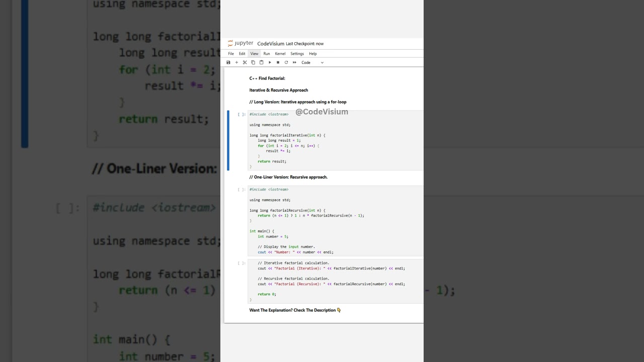Click the comment // Display the input number.
The width and height of the screenshot is (644, 362).
click(286, 247)
